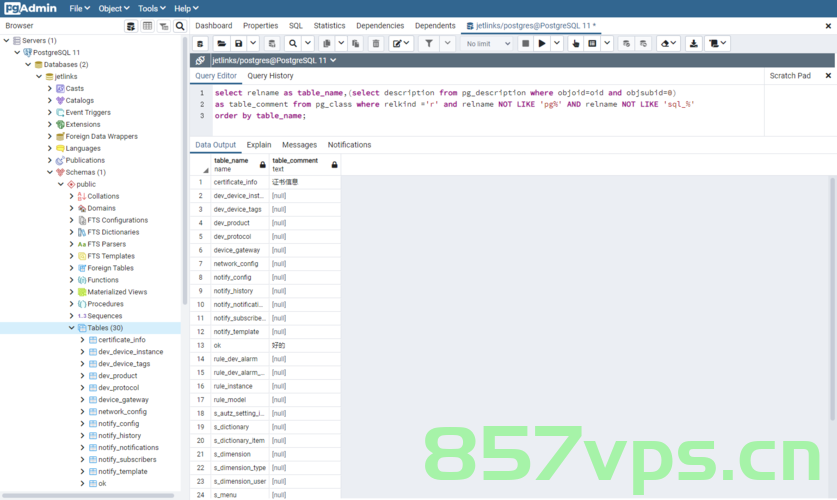Switch to the Query History tab
The height and width of the screenshot is (500, 837).
[x=270, y=76]
